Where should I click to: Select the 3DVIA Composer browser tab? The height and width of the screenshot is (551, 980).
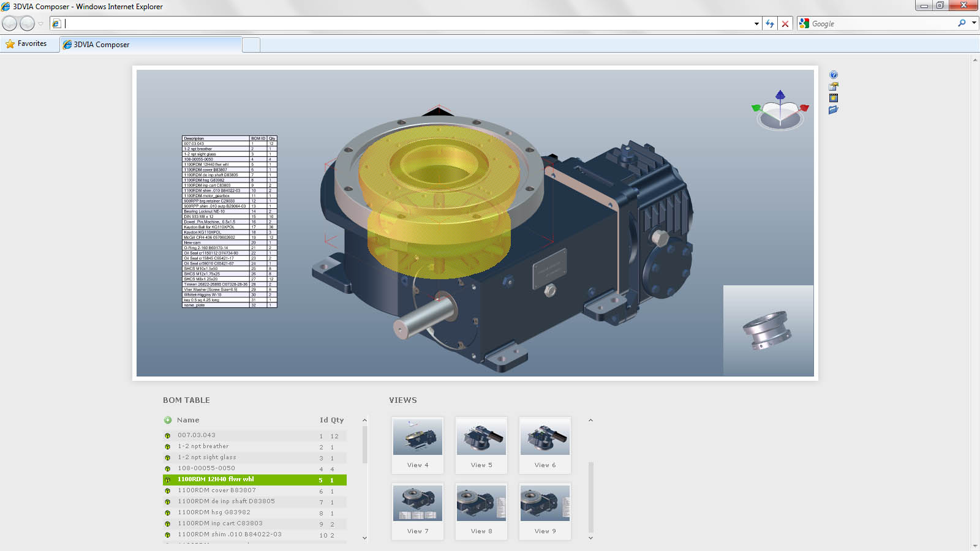[x=150, y=45]
